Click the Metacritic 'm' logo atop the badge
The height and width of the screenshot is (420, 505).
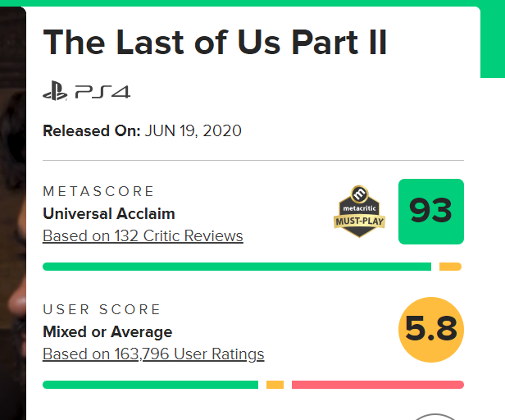359,194
